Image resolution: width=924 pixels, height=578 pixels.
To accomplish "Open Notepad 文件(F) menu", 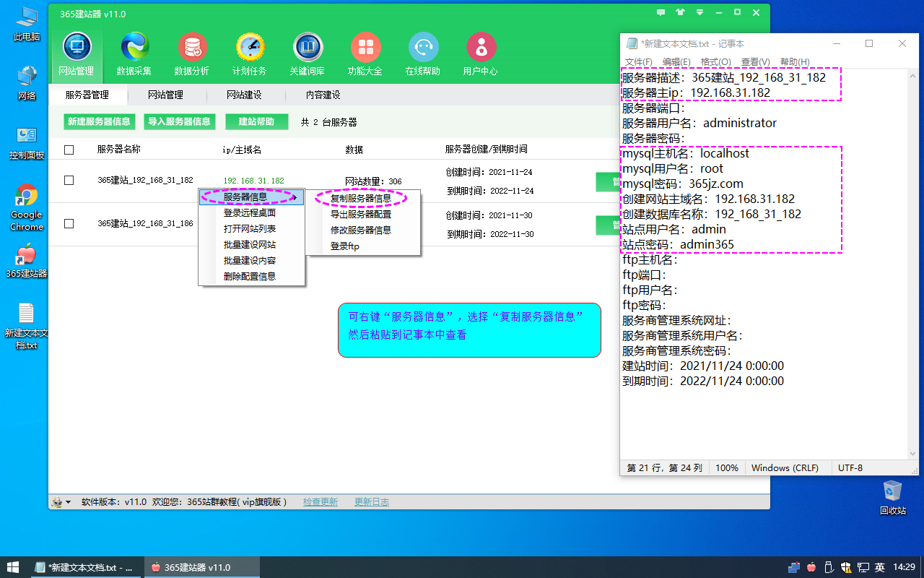I will coord(639,62).
